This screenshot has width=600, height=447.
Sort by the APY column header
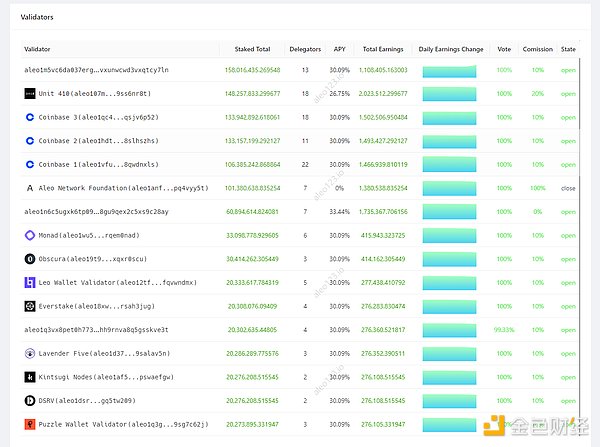click(339, 48)
